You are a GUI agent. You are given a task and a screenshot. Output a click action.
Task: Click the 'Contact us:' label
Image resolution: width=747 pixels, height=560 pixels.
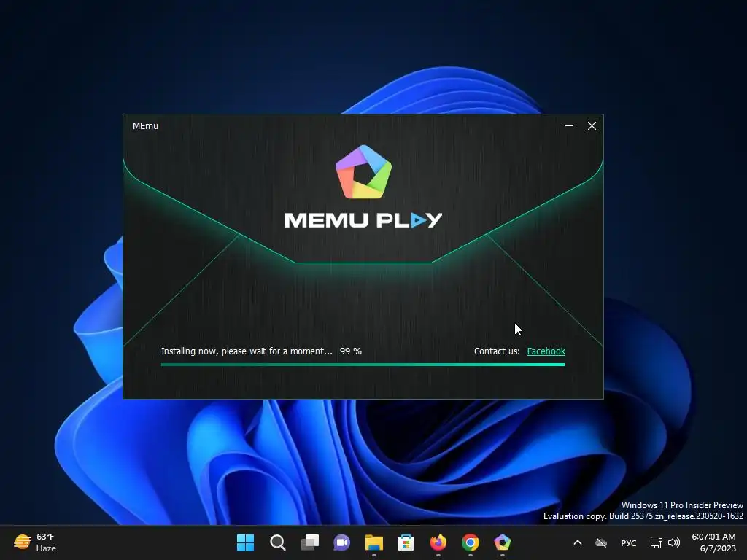click(x=497, y=351)
